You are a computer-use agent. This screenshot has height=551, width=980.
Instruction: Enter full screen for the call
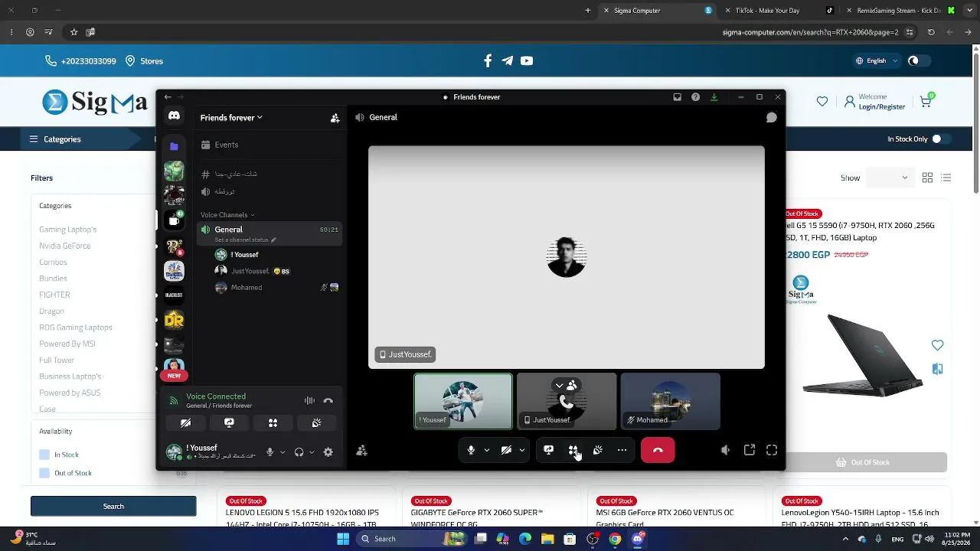772,450
